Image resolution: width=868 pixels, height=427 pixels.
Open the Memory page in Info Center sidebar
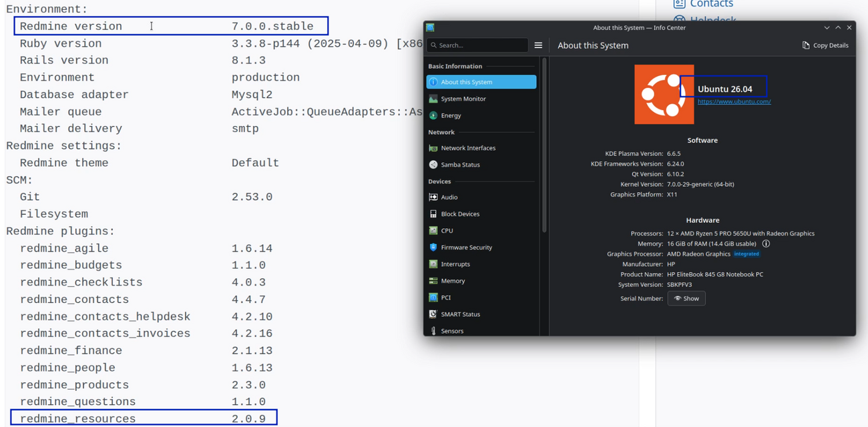coord(481,280)
